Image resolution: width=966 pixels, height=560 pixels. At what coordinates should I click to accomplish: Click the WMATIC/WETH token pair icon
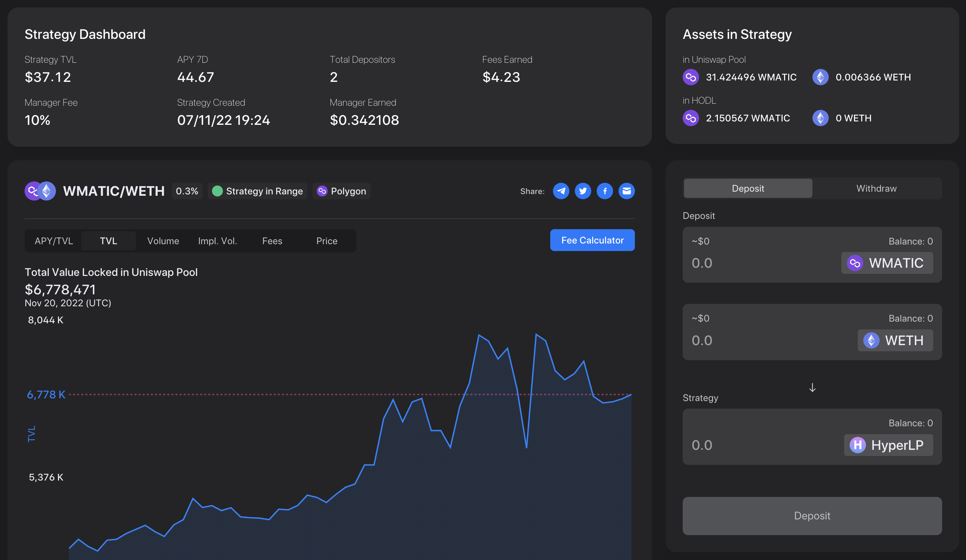[40, 191]
